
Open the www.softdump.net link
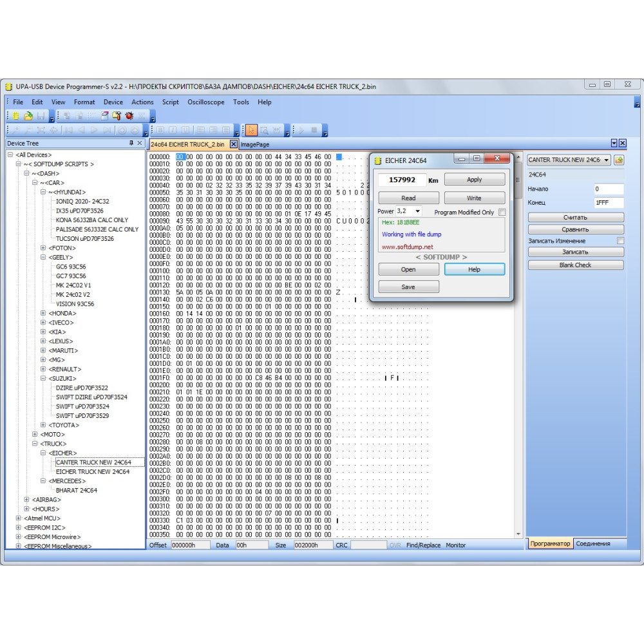click(x=408, y=247)
